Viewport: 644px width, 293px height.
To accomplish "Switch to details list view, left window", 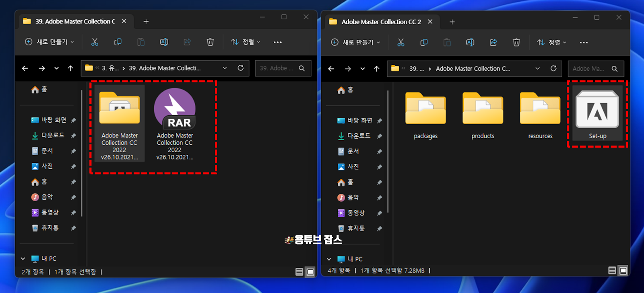I will 299,272.
